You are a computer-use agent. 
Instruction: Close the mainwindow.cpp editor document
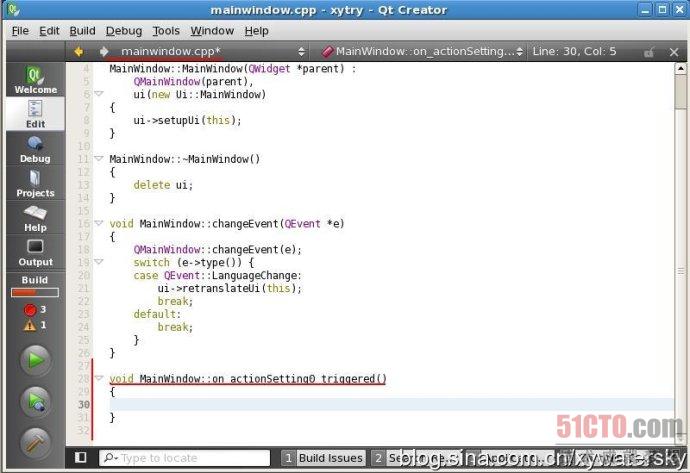(674, 52)
